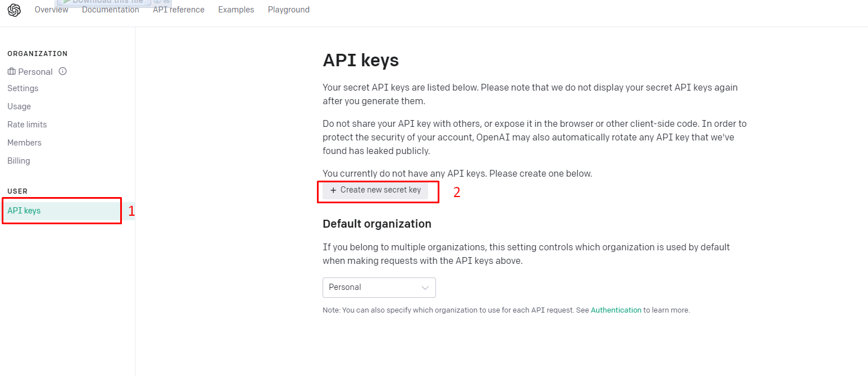
Task: Open the Default organization dropdown
Action: (x=379, y=288)
